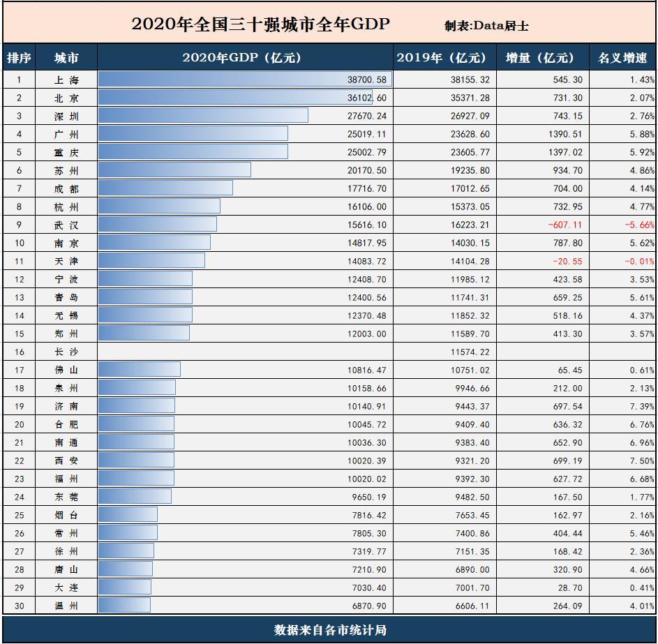
Task: Click the value 12003.00
Action: point(367,334)
